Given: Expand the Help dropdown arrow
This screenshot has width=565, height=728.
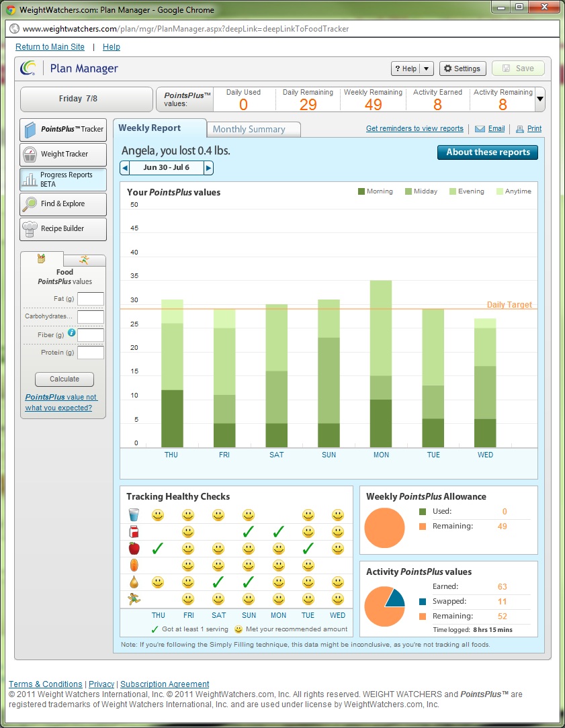Looking at the screenshot, I should tap(427, 69).
